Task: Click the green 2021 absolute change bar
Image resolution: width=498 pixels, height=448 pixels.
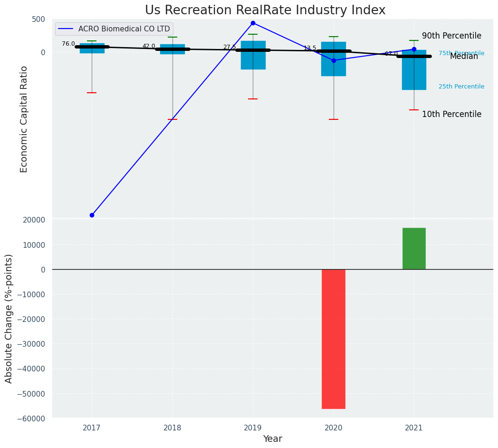Action: 414,248
